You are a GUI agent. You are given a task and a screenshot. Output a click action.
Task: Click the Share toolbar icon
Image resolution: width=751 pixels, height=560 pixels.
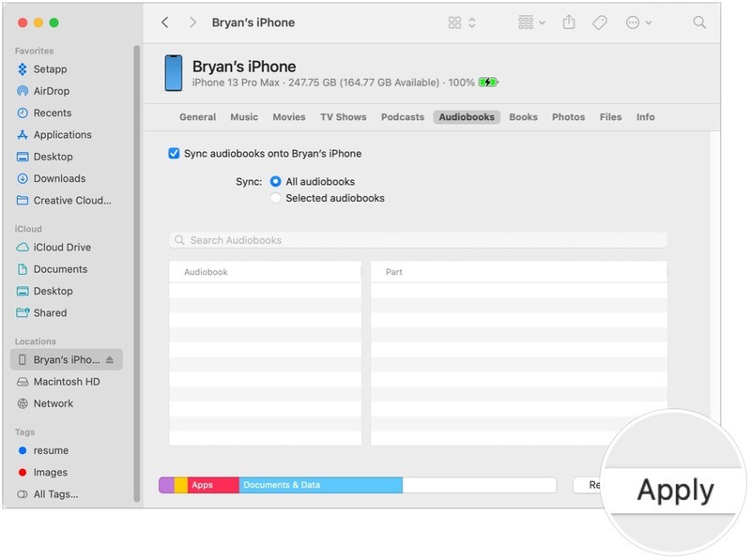pos(569,22)
